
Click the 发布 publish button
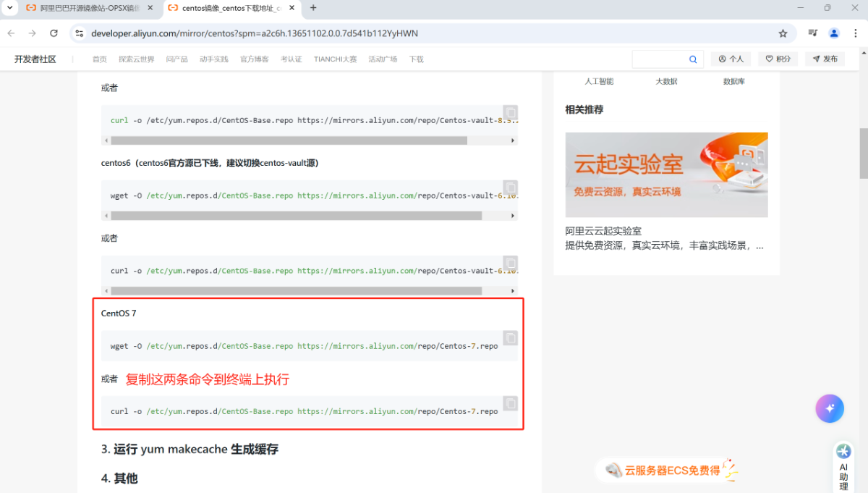tap(825, 59)
